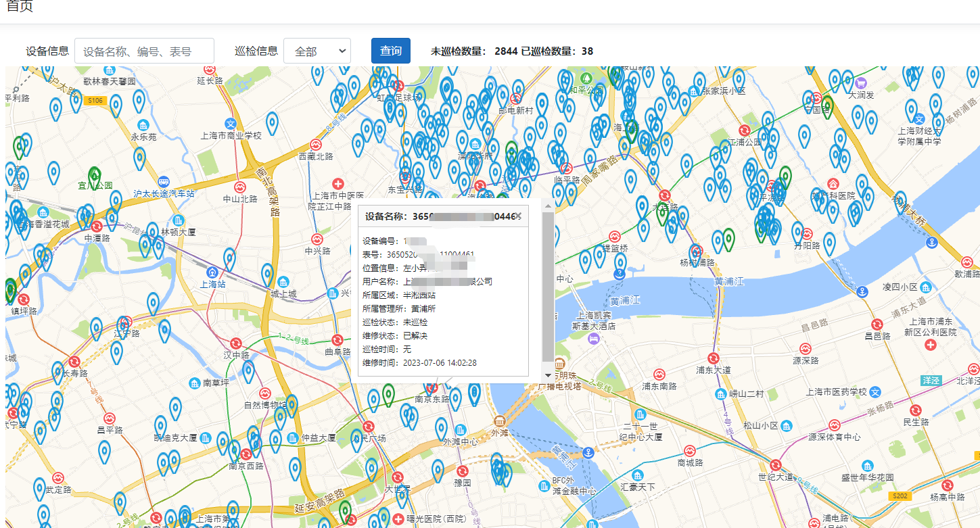The height and width of the screenshot is (528, 980).
Task: Click the 上海站 railway station icon
Action: click(213, 272)
